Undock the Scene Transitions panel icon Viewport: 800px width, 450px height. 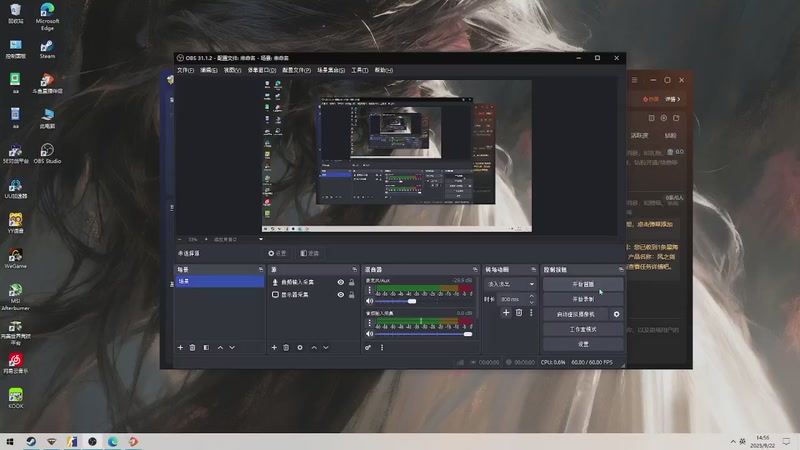pos(534,269)
